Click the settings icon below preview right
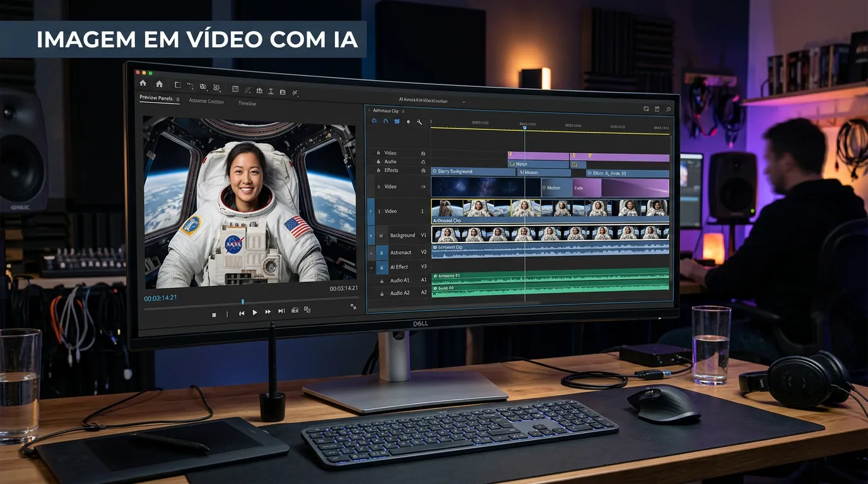The height and width of the screenshot is (484, 868). click(353, 307)
